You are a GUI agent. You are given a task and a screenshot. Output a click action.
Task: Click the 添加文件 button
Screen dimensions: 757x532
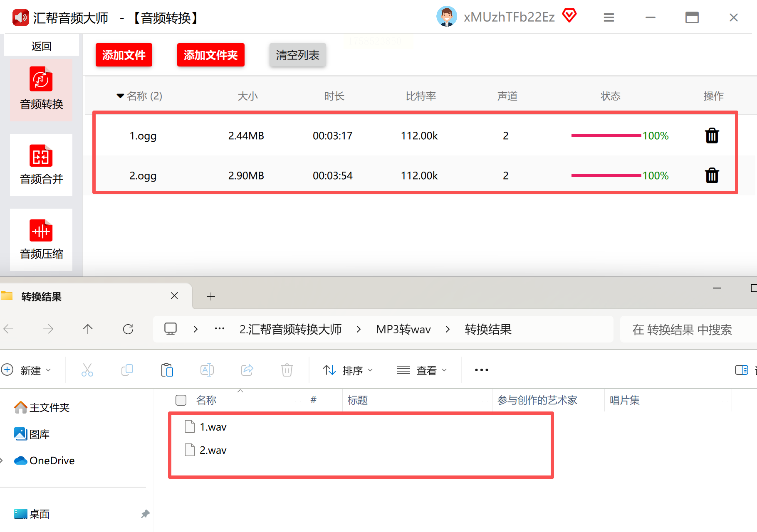tap(124, 55)
